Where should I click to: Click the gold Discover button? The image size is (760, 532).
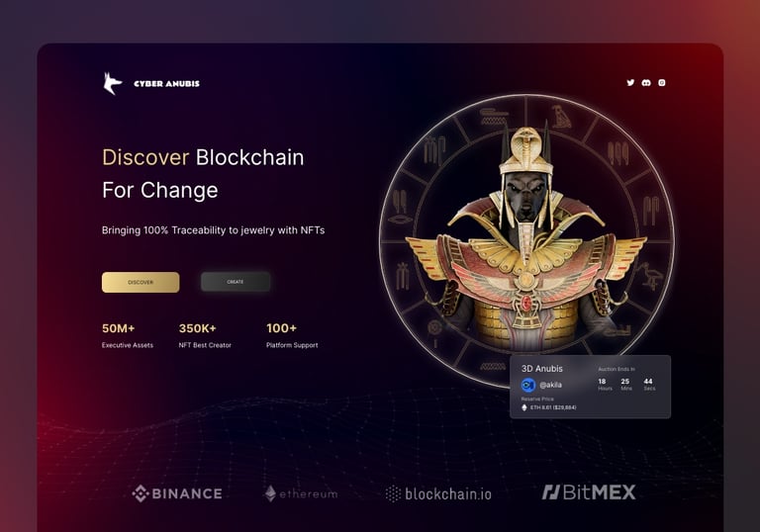tap(141, 282)
